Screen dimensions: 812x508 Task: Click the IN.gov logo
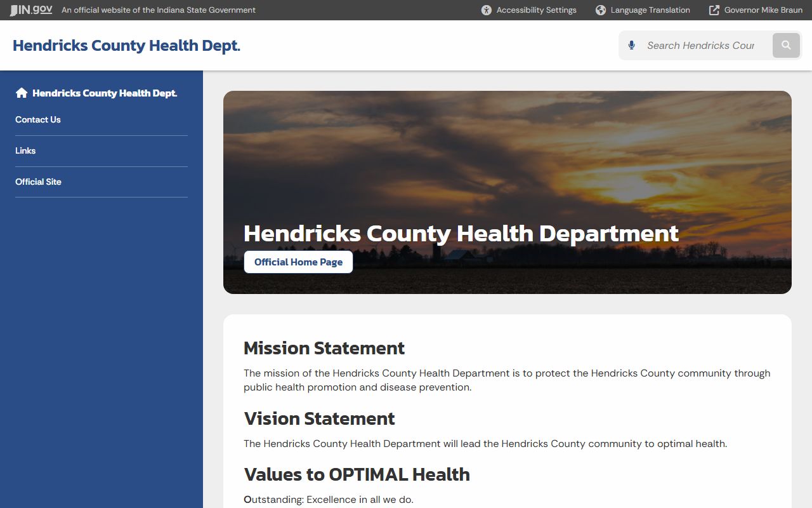pos(31,10)
